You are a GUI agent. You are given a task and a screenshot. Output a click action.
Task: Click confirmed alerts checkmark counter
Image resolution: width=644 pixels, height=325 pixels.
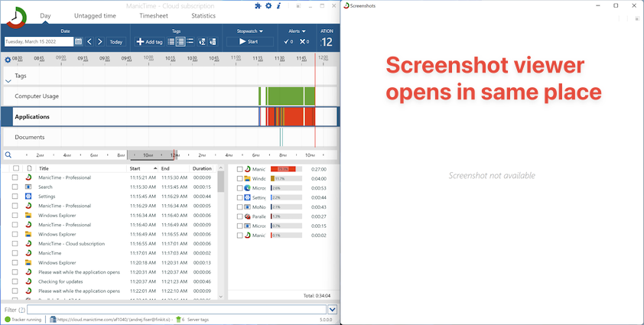(x=289, y=41)
